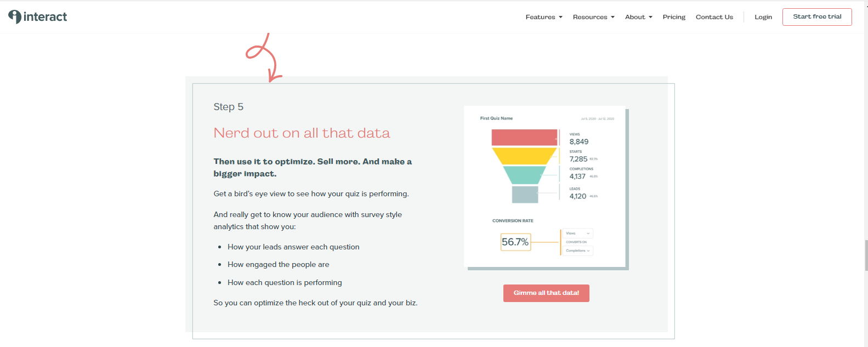868x347 pixels.
Task: Click the page vertical scrollbar thumb
Action: (x=866, y=255)
